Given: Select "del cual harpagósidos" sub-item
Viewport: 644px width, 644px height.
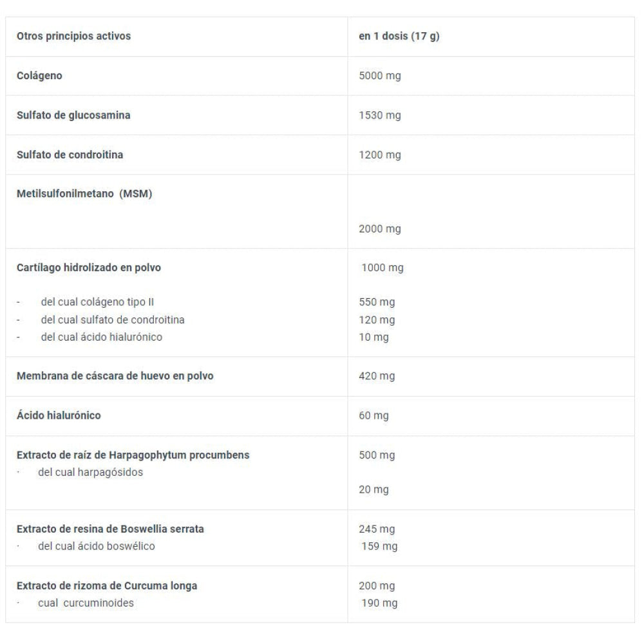Looking at the screenshot, I should coord(91,472).
